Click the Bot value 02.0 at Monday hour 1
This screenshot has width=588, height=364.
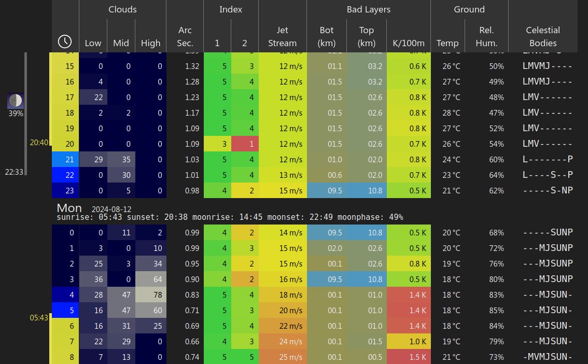pyautogui.click(x=327, y=248)
